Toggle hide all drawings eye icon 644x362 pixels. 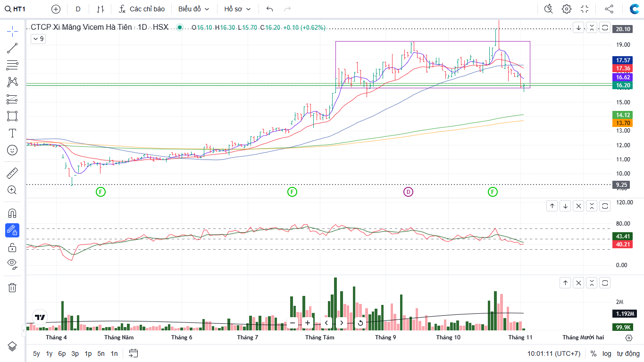12,264
